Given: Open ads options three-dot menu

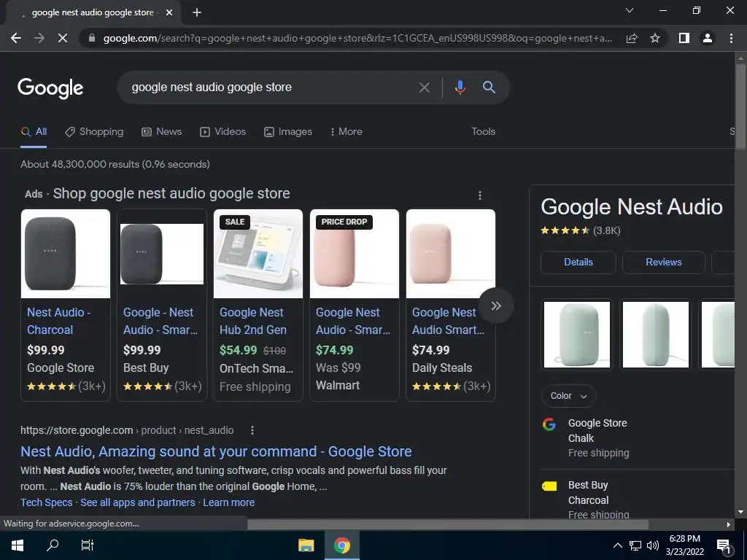Looking at the screenshot, I should 480,195.
